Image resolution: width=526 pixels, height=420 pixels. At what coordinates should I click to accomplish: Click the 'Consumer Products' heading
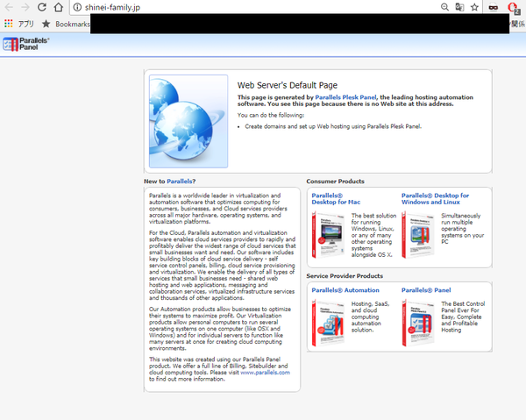335,182
